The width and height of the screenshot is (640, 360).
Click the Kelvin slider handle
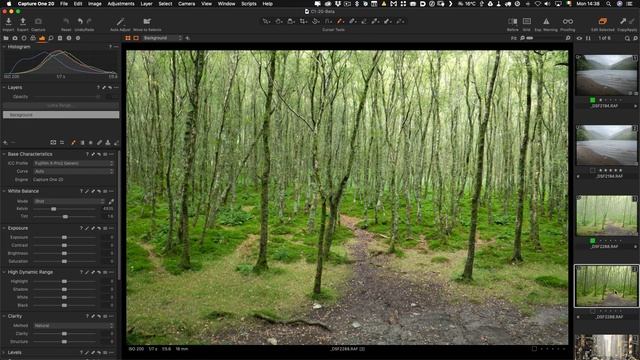point(53,209)
